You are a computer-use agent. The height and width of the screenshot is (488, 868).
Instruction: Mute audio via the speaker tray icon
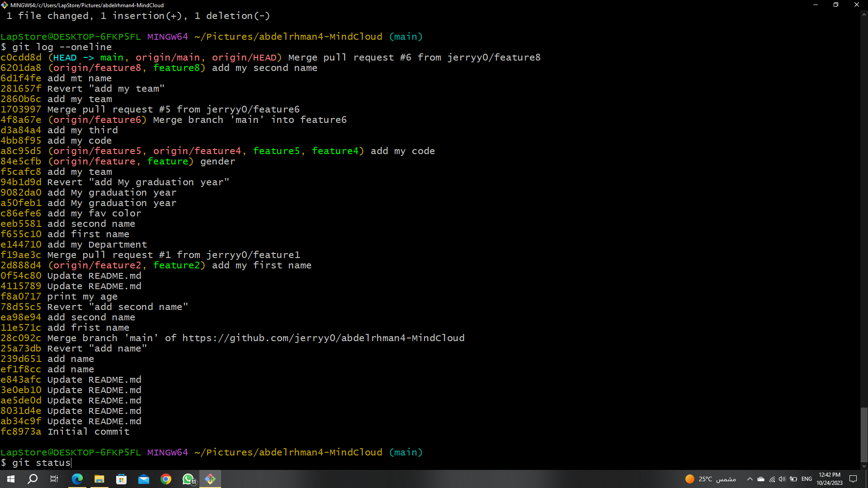coord(783,479)
